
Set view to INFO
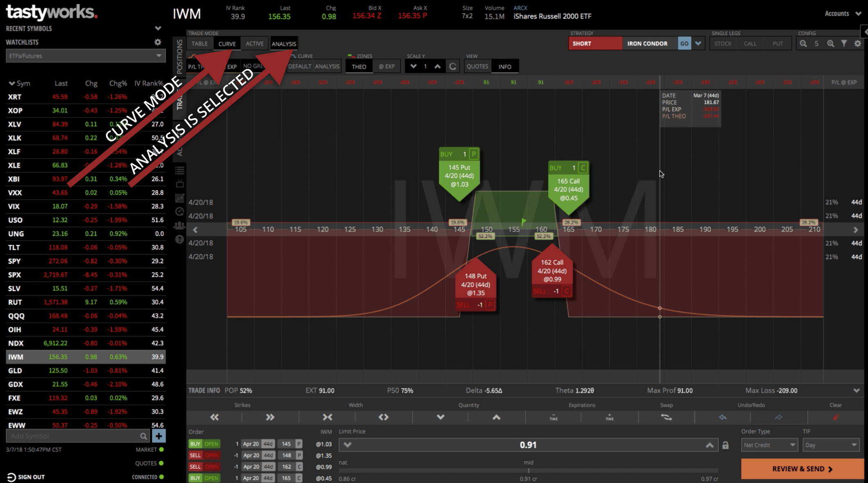[505, 67]
